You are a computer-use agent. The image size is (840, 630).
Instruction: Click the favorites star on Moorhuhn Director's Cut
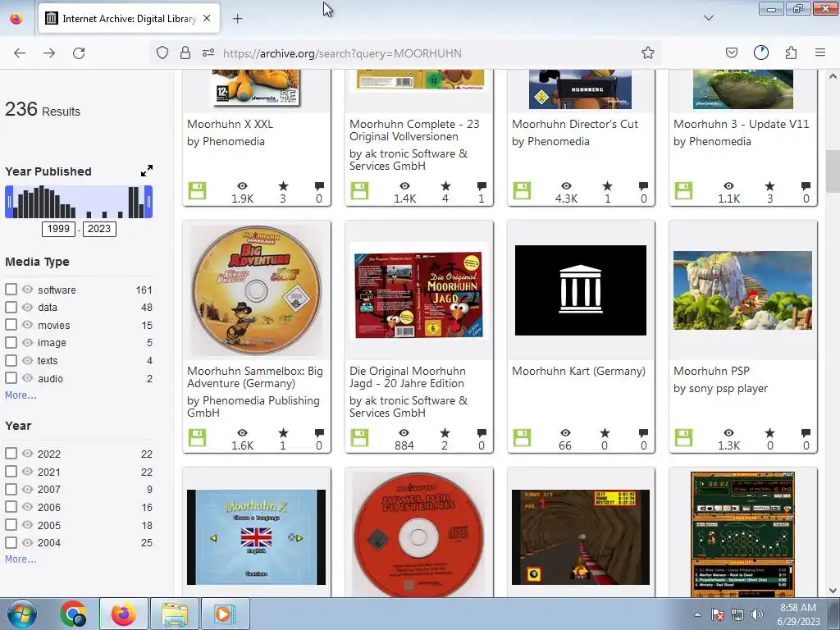coord(607,186)
